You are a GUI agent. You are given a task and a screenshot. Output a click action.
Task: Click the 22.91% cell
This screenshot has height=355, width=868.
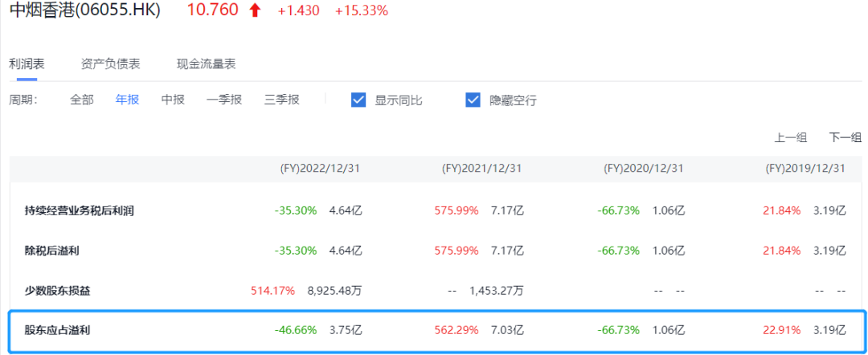point(783,331)
